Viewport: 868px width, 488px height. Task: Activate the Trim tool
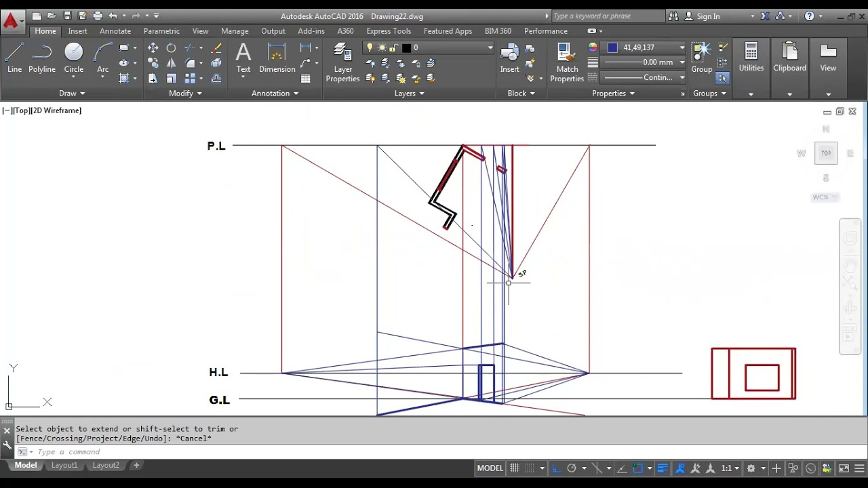point(191,48)
